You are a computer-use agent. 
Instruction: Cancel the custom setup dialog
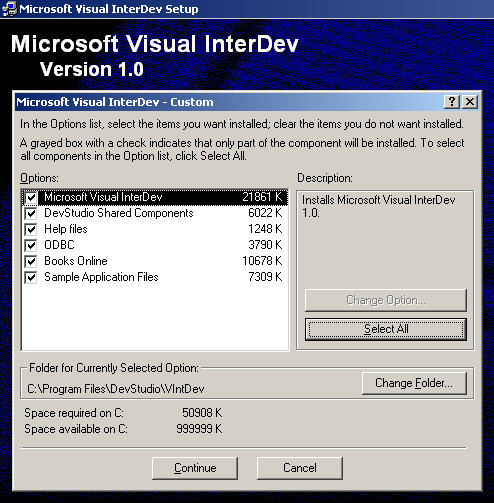[300, 468]
